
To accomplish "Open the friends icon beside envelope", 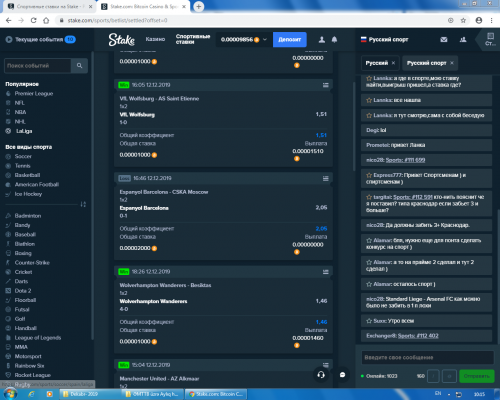I will pyautogui.click(x=463, y=40).
